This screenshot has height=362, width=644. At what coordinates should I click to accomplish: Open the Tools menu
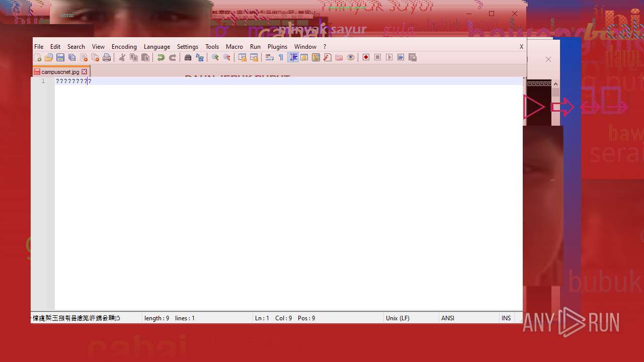[x=212, y=46]
